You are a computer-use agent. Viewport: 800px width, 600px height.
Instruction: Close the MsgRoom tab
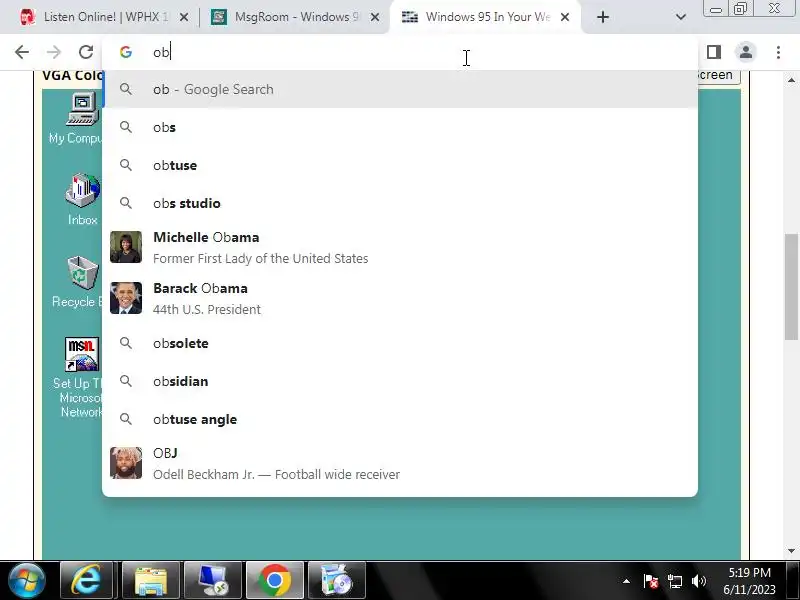tap(374, 17)
